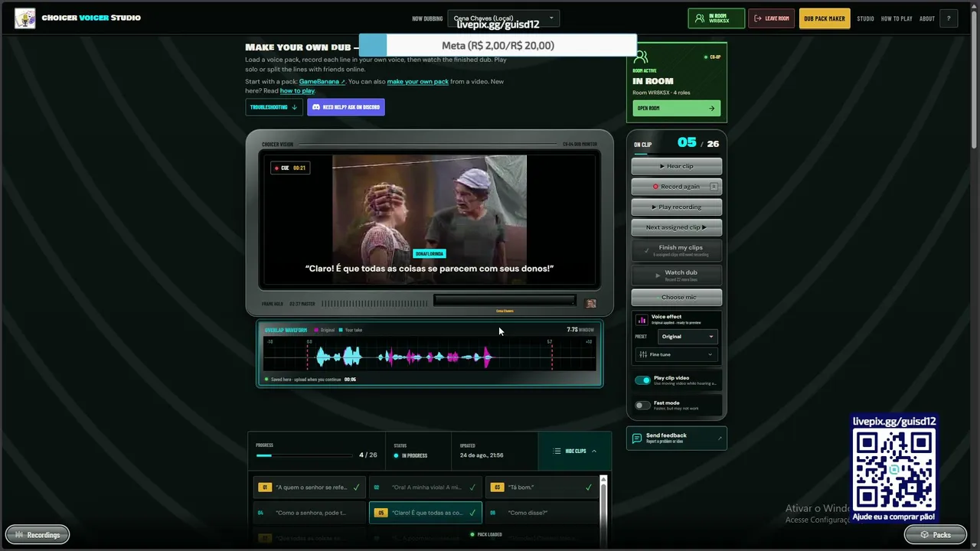Click the Packs button
Viewport: 980px width, 551px height.
(935, 535)
